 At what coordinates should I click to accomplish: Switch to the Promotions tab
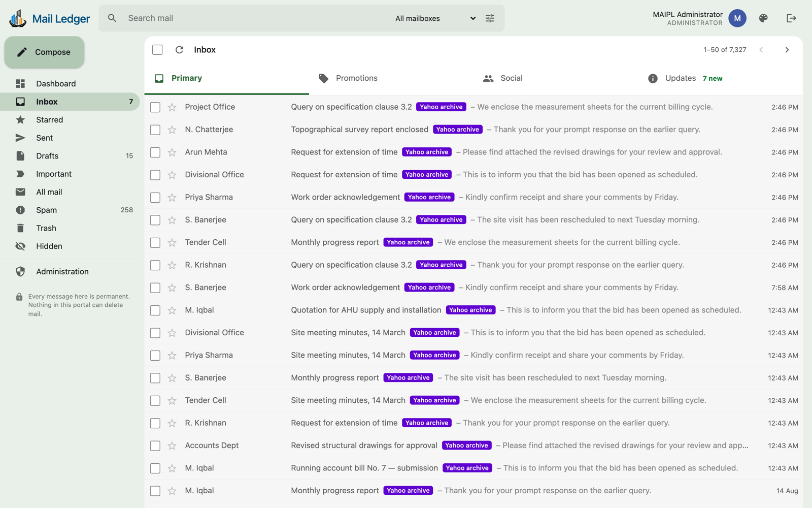tap(391, 78)
